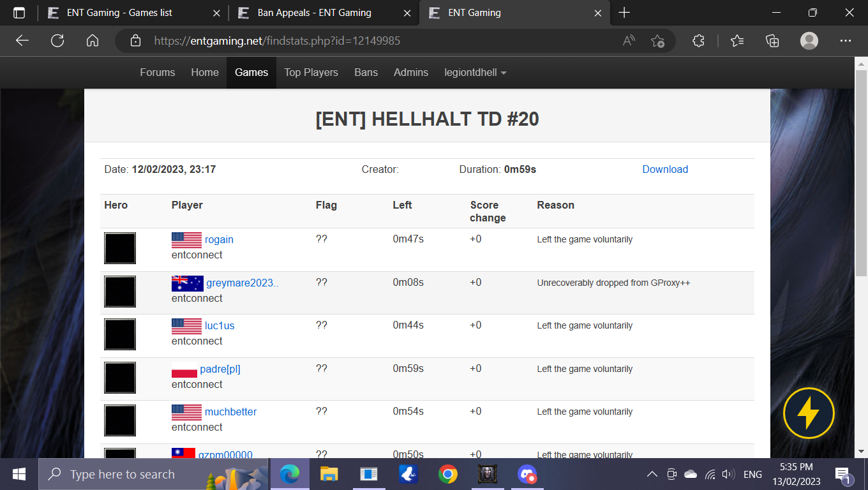This screenshot has height=490, width=868.
Task: Open File Explorer from taskbar
Action: 329,474
